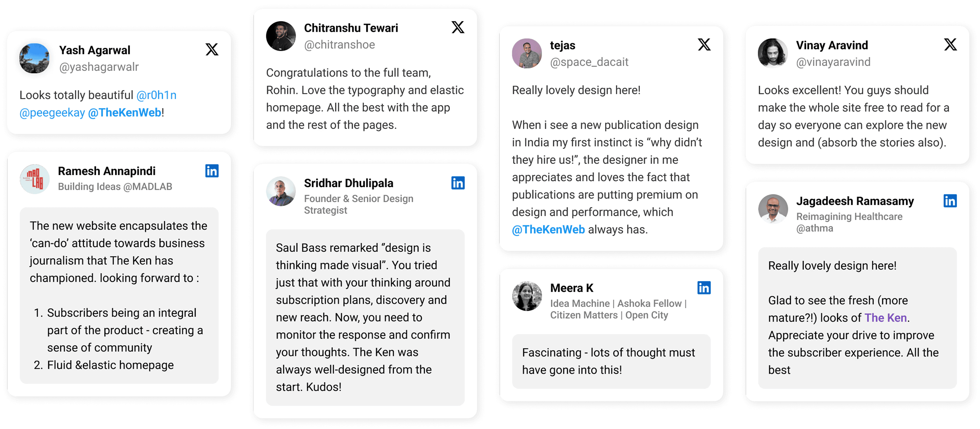This screenshot has width=980, height=429.
Task: Click Vinay Aravind's profile photo
Action: [x=773, y=53]
